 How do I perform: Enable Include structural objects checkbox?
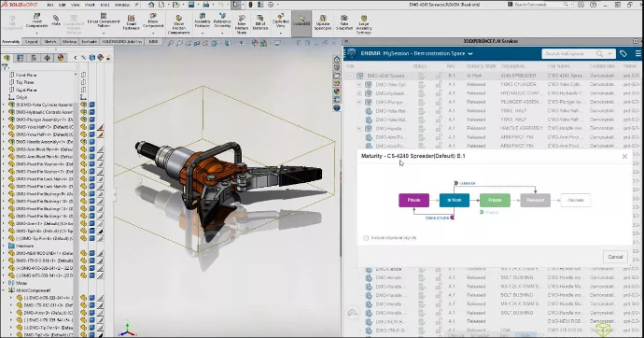366,238
